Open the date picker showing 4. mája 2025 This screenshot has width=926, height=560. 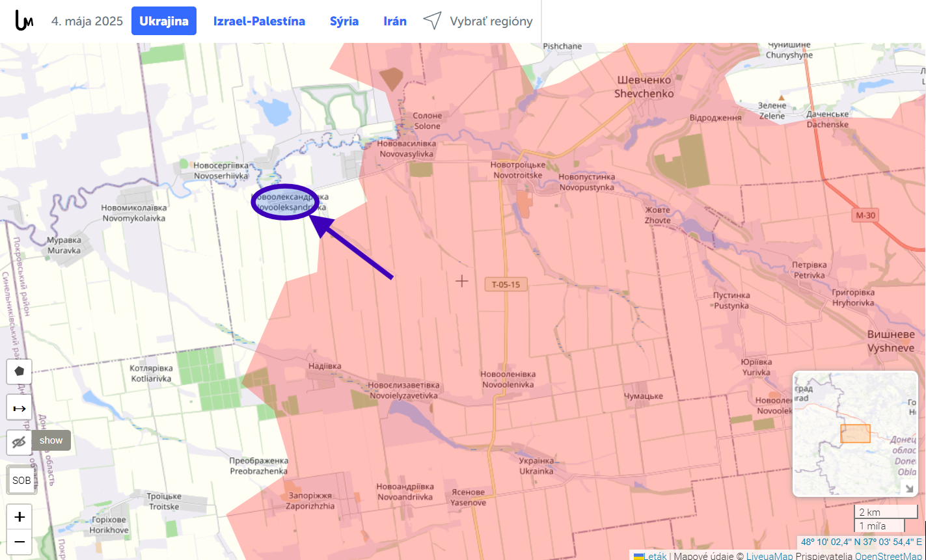87,21
